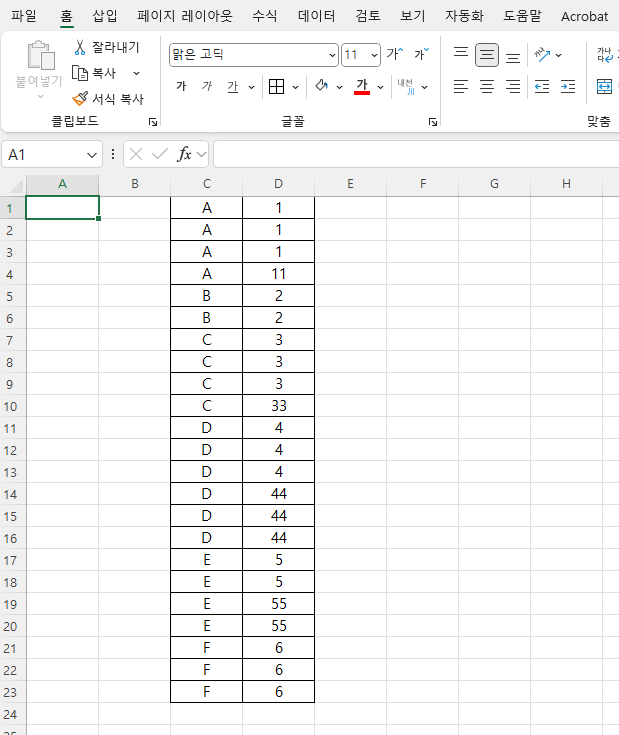The image size is (619, 735).
Task: Select column C header
Action: [207, 184]
